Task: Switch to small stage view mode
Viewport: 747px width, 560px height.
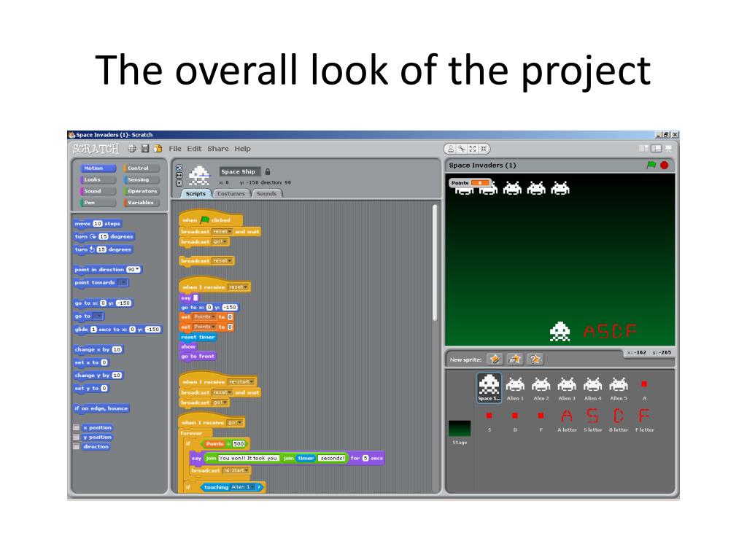Action: point(643,149)
